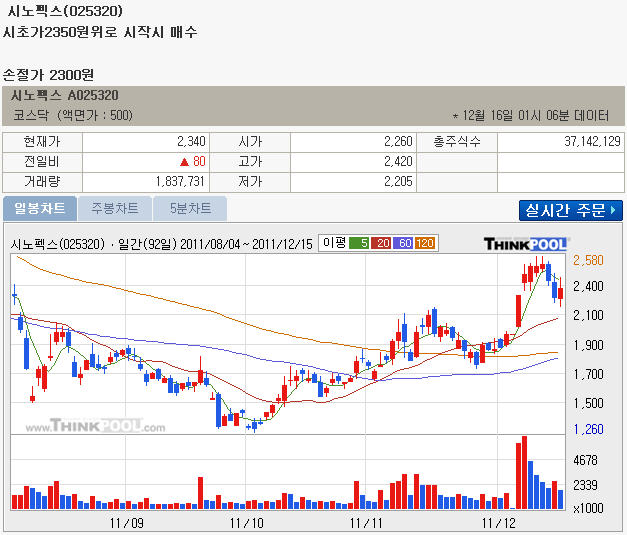Select the purple 60-day moving average swatch

click(x=403, y=243)
